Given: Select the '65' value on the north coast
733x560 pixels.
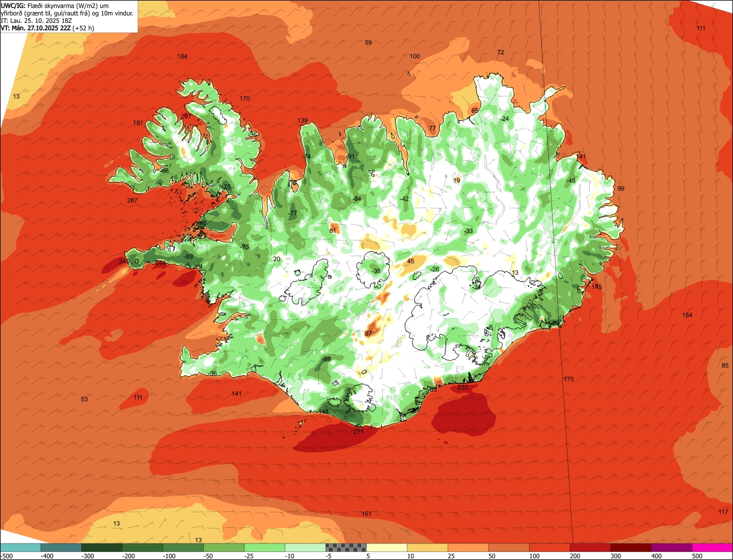Looking at the screenshot, I should point(475,111).
